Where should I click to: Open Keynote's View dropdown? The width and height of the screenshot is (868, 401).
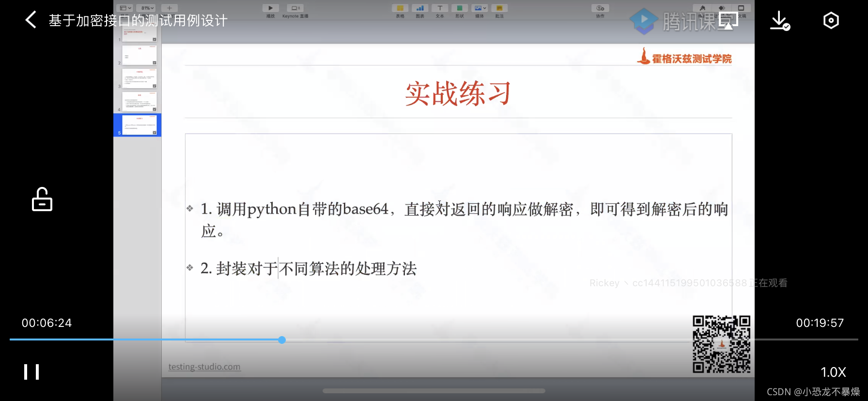click(125, 8)
